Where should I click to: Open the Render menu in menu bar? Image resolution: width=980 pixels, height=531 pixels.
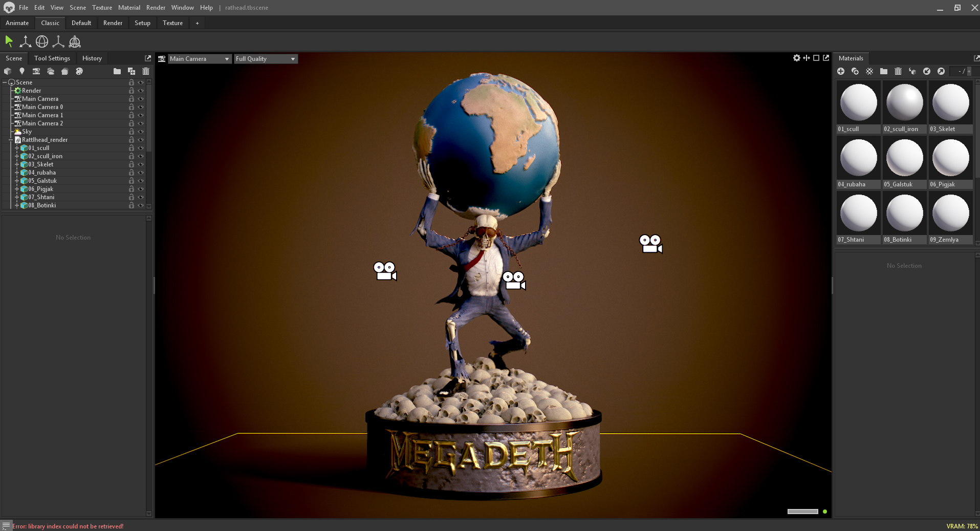[156, 8]
